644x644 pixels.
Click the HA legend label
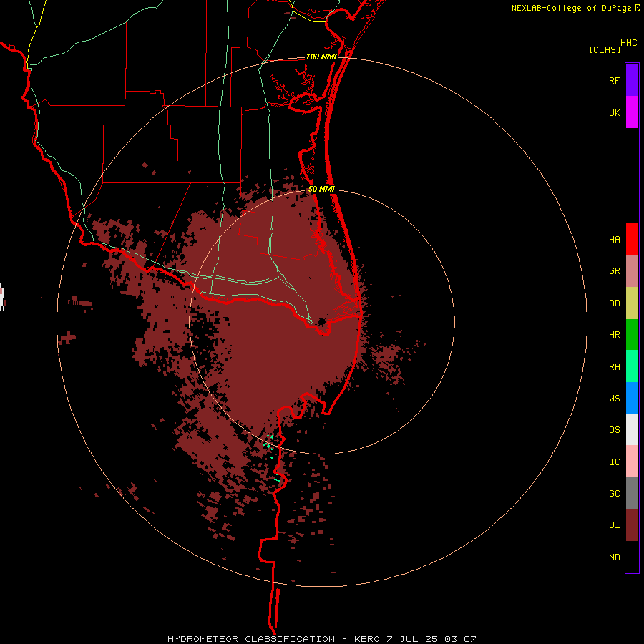pyautogui.click(x=614, y=240)
